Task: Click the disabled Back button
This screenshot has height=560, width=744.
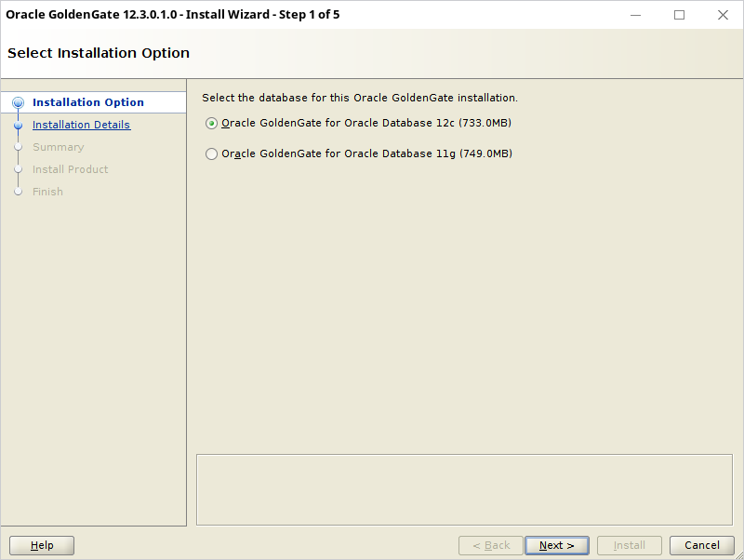Action: point(491,545)
